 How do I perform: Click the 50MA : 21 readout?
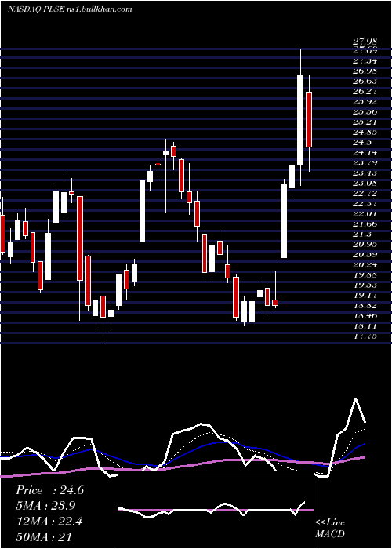[44, 537]
